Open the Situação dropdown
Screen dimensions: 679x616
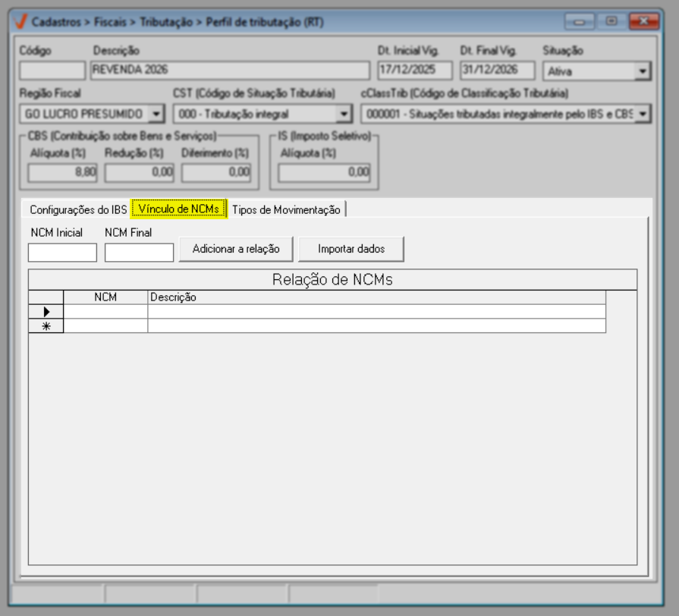[643, 71]
